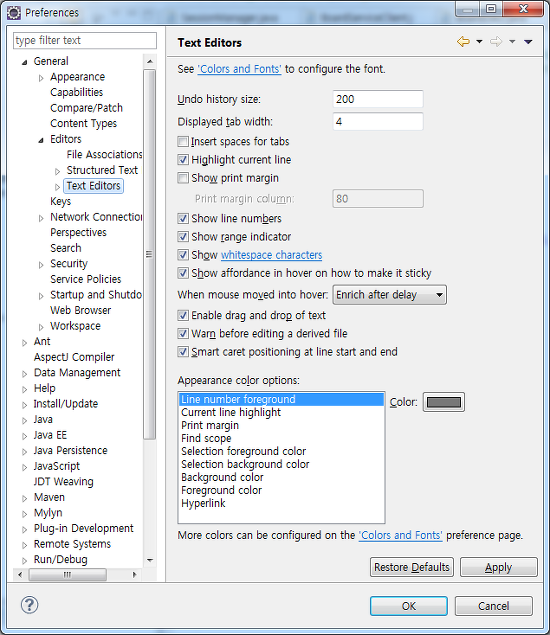
Task: Select File Associations page
Action: coord(104,154)
